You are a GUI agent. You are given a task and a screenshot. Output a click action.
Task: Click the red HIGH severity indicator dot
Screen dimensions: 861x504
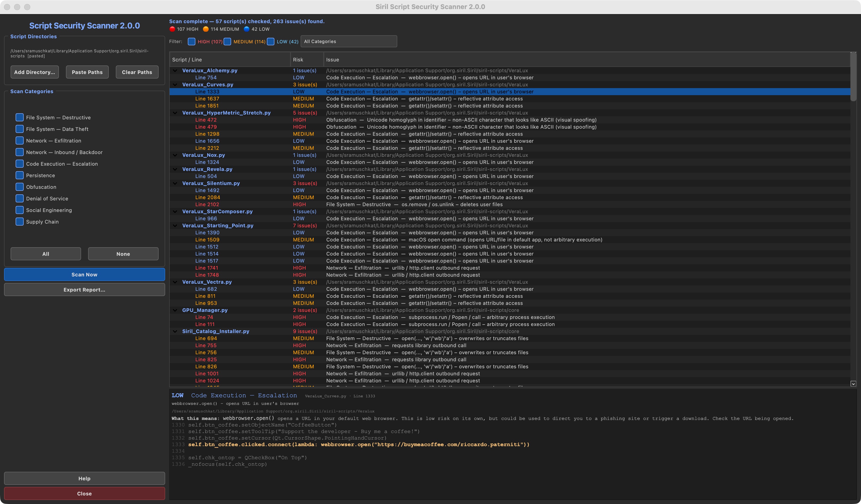172,29
